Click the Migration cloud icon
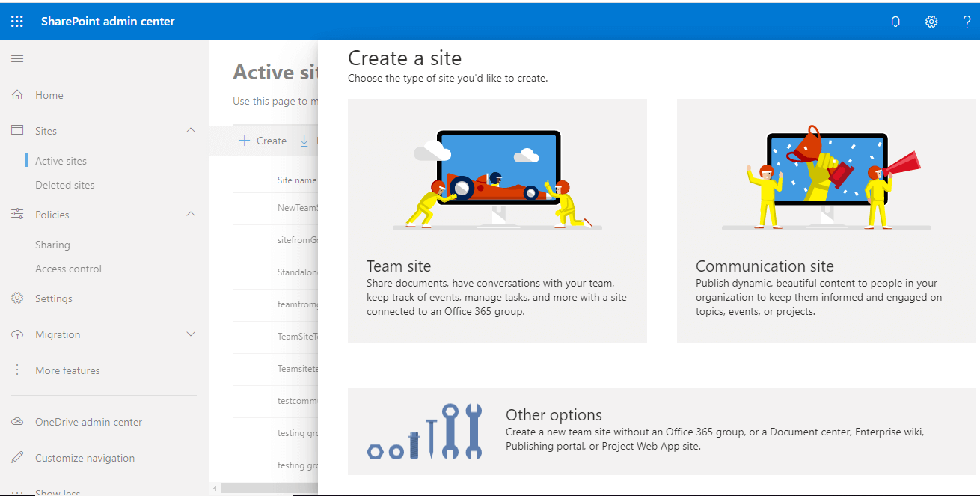This screenshot has height=496, width=980. [17, 334]
